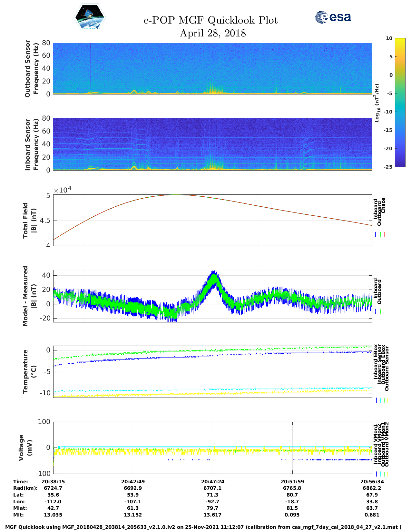Click the e-POP MGF Quicklook Plot title
411x532 pixels.
210,20
